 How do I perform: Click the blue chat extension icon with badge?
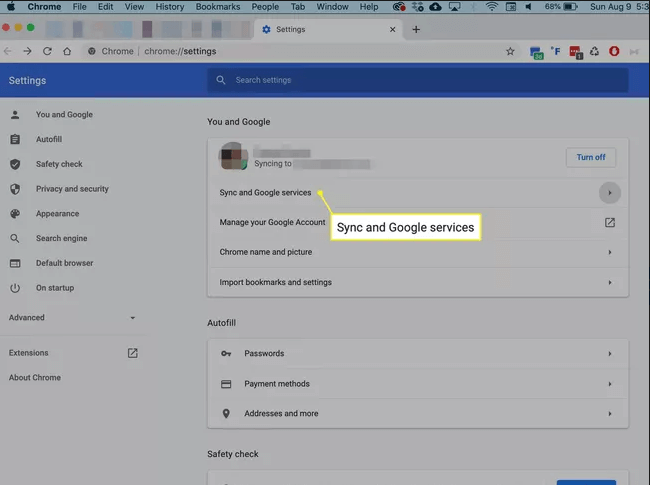coord(536,53)
